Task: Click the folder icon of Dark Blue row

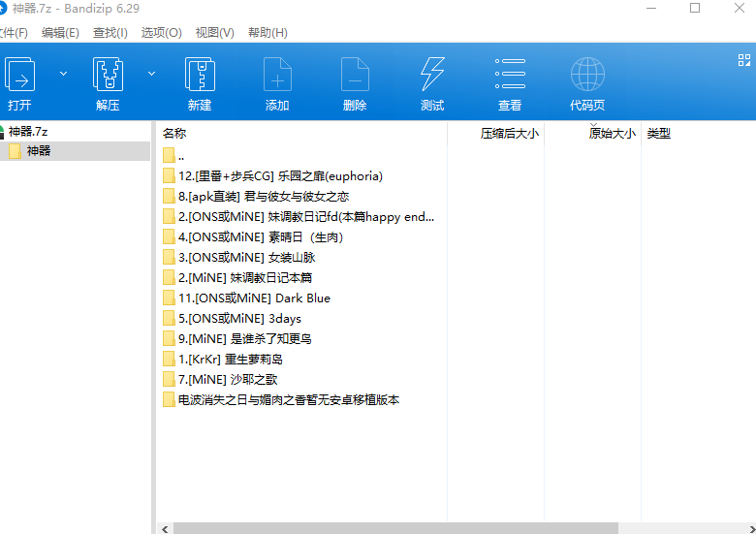Action: 169,298
